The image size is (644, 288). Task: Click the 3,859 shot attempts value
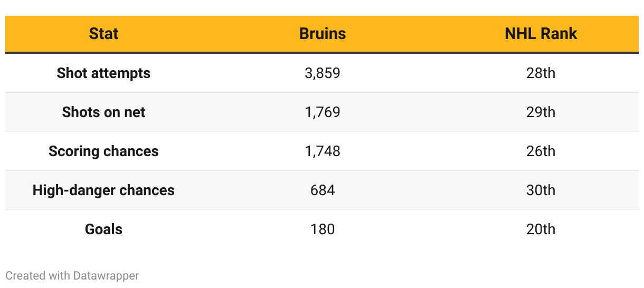tap(323, 73)
